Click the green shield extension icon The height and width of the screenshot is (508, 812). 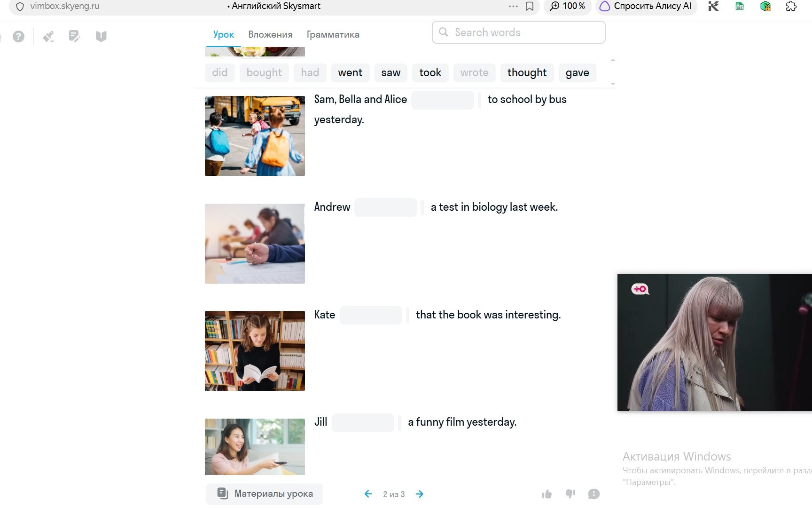pos(765,6)
